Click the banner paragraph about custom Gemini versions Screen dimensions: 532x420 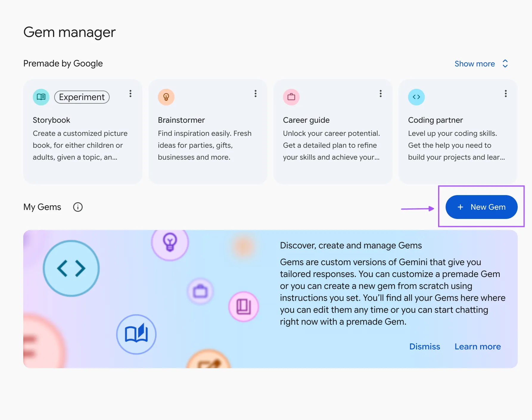click(x=393, y=292)
